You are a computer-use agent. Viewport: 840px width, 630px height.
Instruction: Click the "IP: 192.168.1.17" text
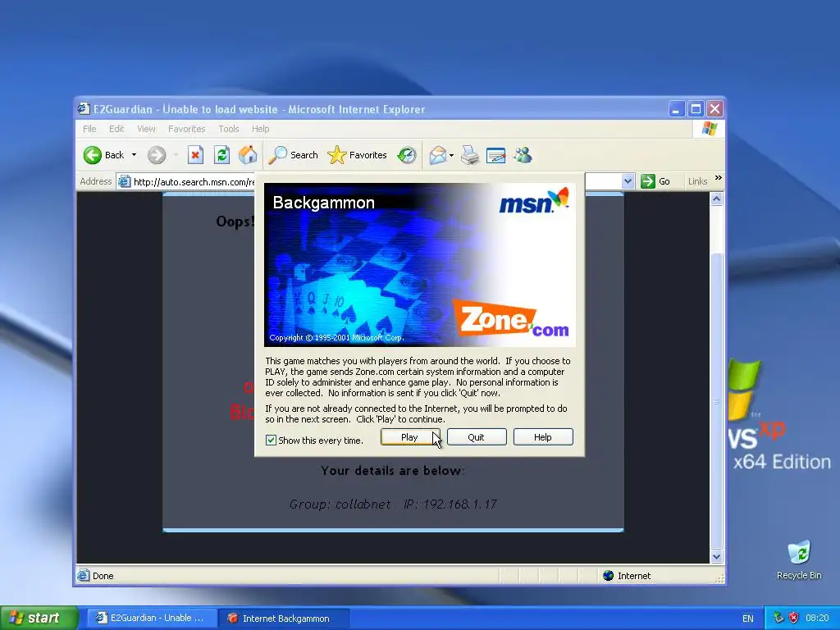(x=450, y=504)
